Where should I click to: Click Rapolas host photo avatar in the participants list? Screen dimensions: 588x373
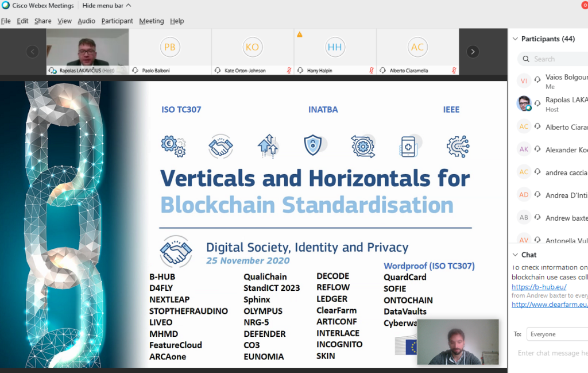[x=524, y=103]
